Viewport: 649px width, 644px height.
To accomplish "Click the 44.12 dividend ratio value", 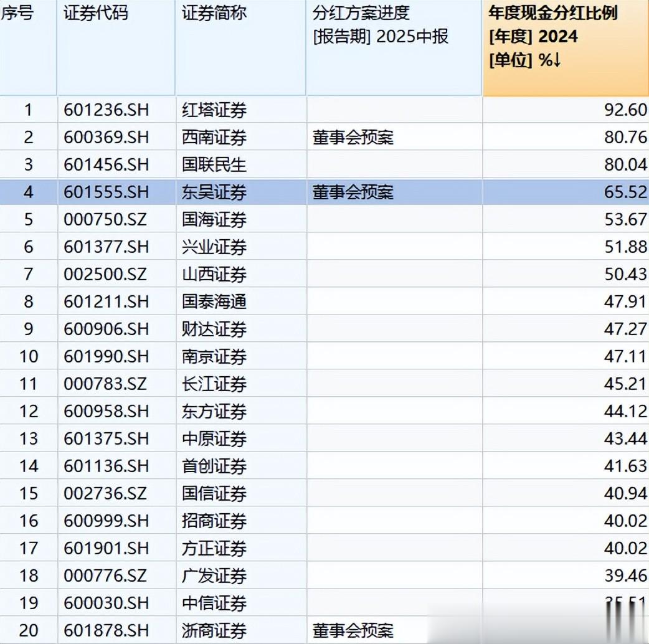I will click(x=625, y=411).
